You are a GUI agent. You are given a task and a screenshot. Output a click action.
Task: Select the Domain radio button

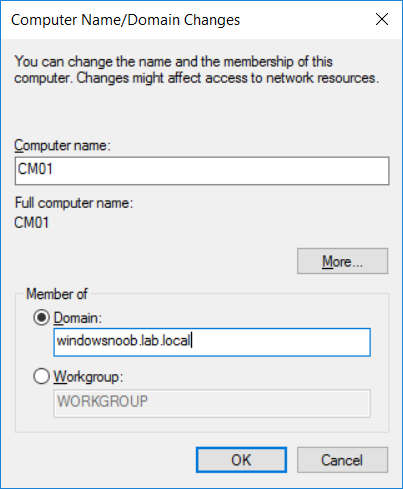pyautogui.click(x=41, y=318)
